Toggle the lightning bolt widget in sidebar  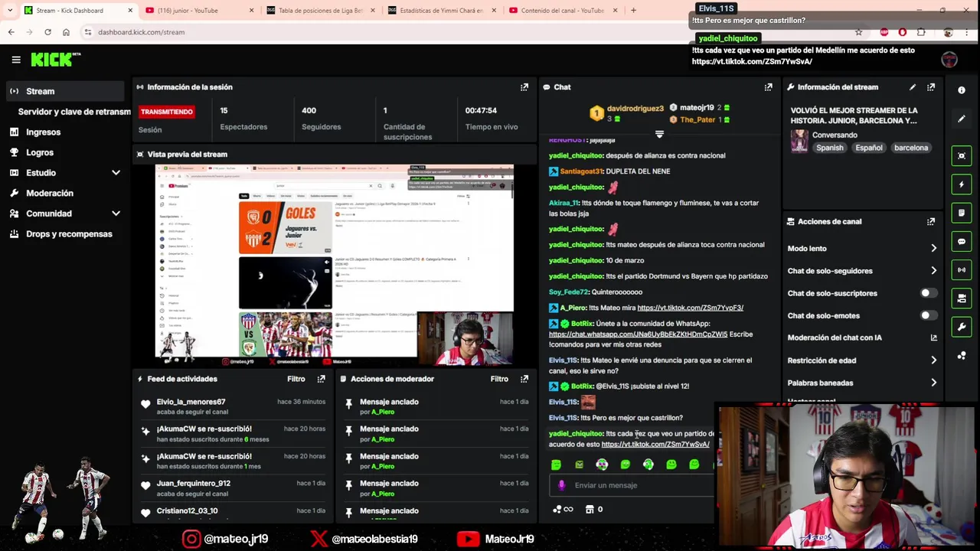click(962, 184)
